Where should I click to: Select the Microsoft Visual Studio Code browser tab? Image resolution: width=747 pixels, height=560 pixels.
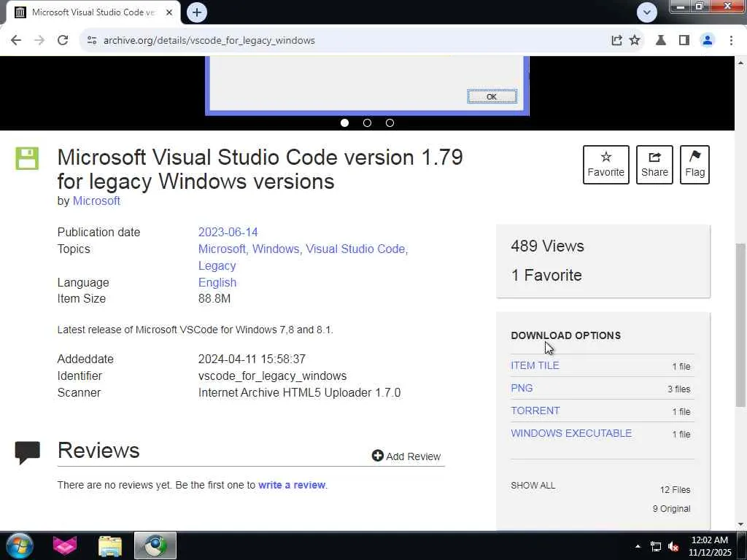[x=93, y=12]
